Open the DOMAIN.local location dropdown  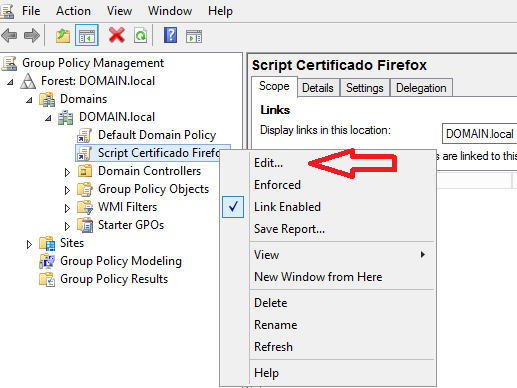coord(479,134)
